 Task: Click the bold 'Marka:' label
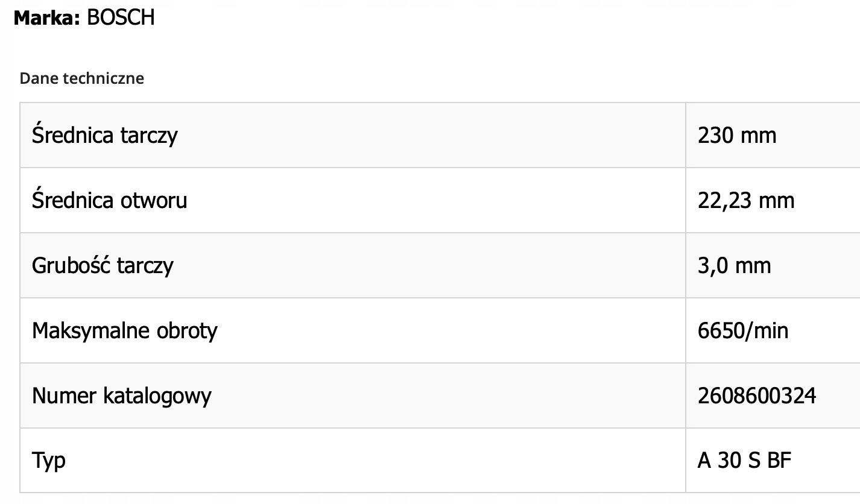coord(46,18)
